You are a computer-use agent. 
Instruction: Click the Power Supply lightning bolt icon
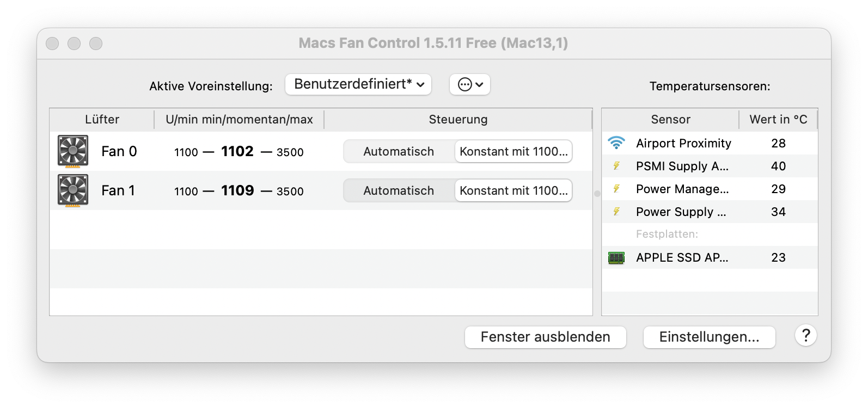tap(616, 212)
